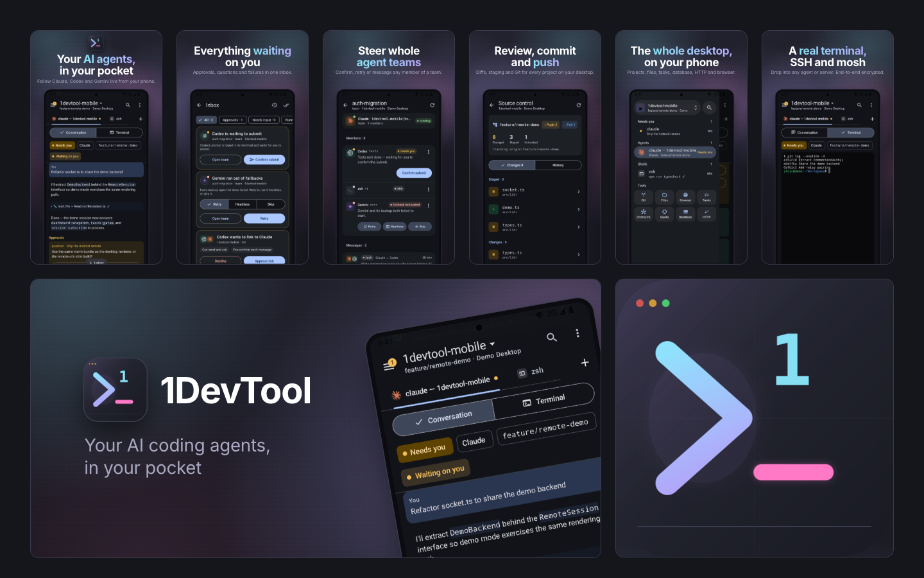This screenshot has width=924, height=578.
Task: Tap the back arrow beside the Inbox title
Action: point(200,105)
